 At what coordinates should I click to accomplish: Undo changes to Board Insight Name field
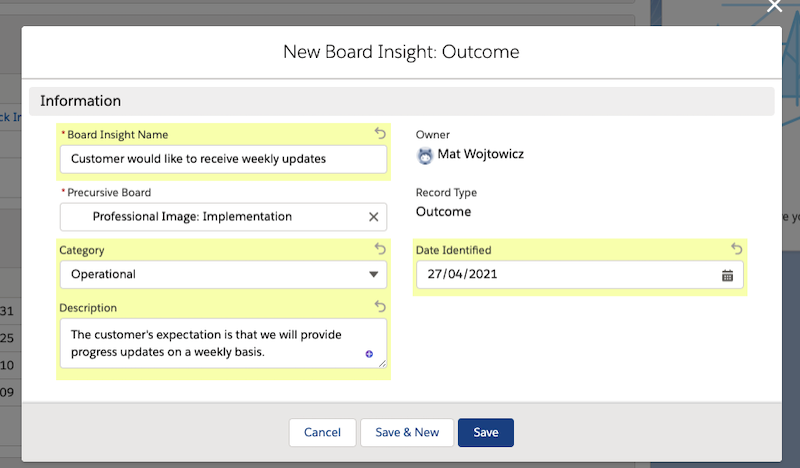(380, 133)
